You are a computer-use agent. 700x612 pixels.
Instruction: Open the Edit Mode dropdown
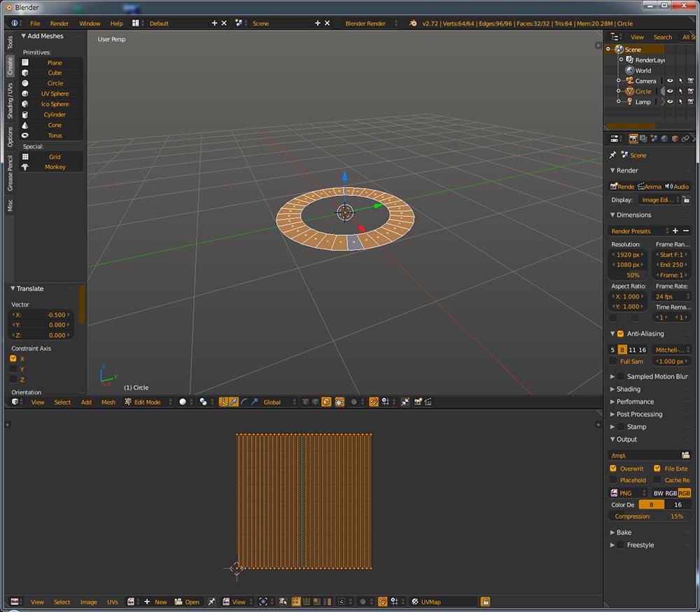coord(148,402)
